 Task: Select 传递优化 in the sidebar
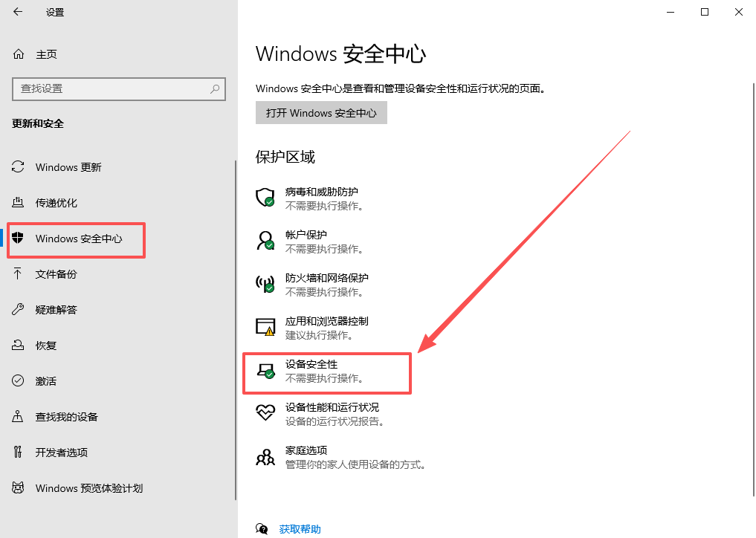[x=56, y=203]
